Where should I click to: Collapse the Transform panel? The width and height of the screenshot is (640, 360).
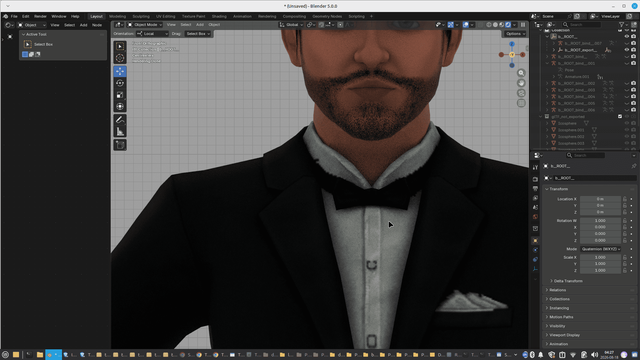pyautogui.click(x=558, y=189)
